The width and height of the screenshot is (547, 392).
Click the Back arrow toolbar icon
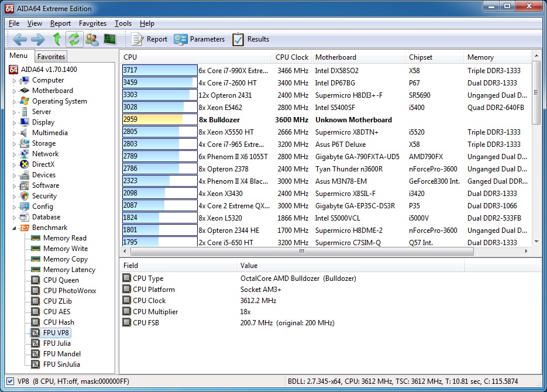[x=20, y=39]
